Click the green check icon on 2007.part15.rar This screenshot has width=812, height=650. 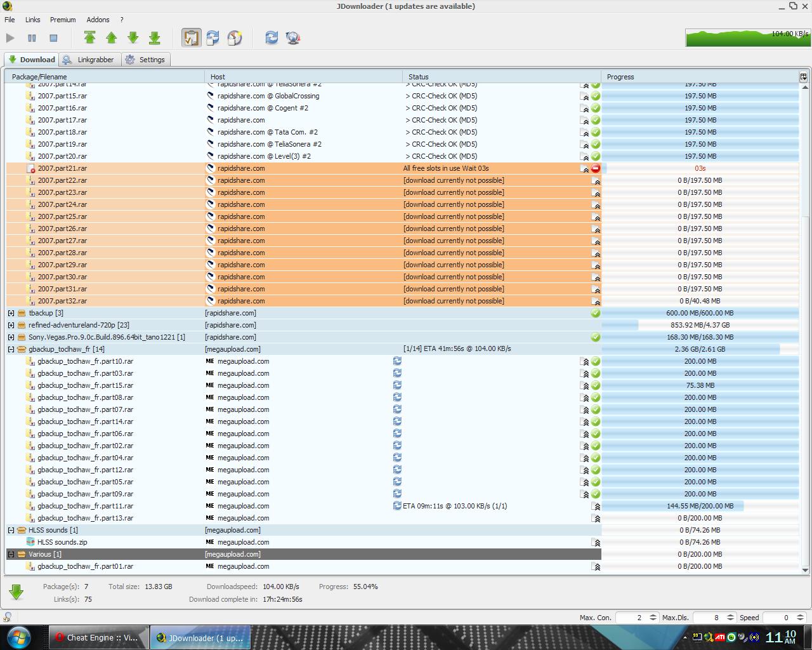596,96
